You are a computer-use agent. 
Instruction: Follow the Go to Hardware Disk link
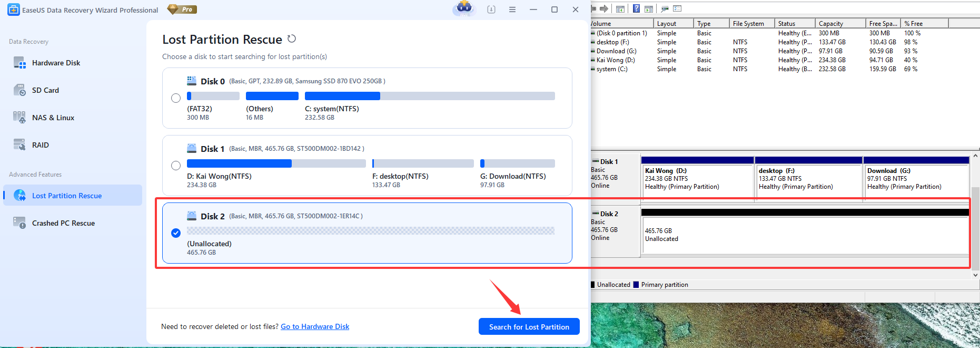click(315, 327)
